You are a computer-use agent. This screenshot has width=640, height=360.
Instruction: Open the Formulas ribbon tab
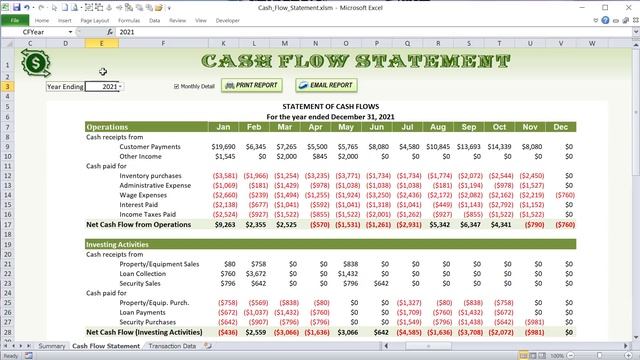coord(129,20)
